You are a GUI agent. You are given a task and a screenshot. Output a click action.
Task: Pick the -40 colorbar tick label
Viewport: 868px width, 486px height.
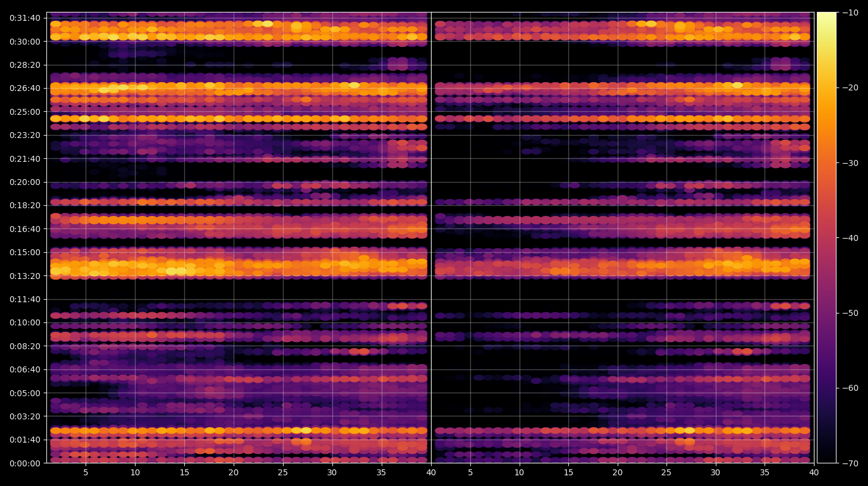(850, 238)
